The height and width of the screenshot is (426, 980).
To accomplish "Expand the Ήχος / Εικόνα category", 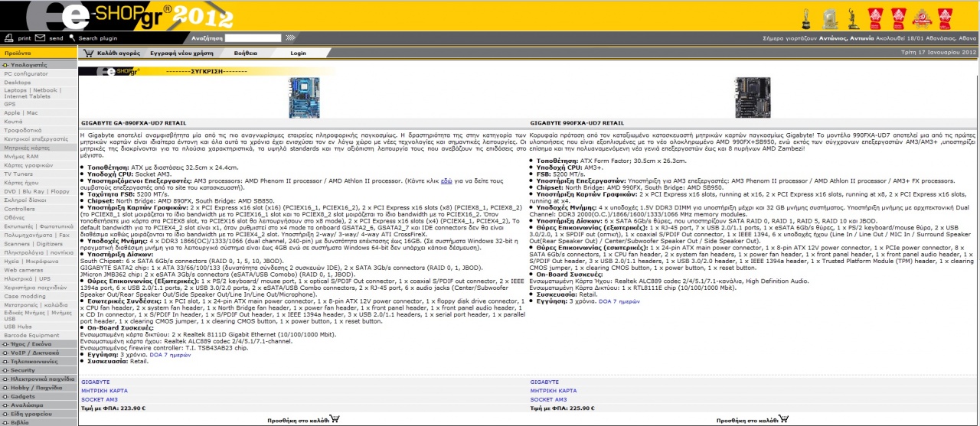I will click(38, 344).
